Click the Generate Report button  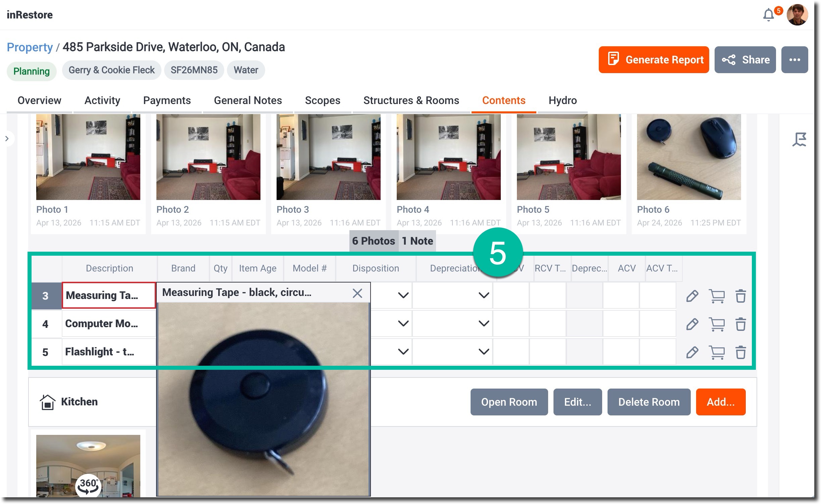point(654,60)
